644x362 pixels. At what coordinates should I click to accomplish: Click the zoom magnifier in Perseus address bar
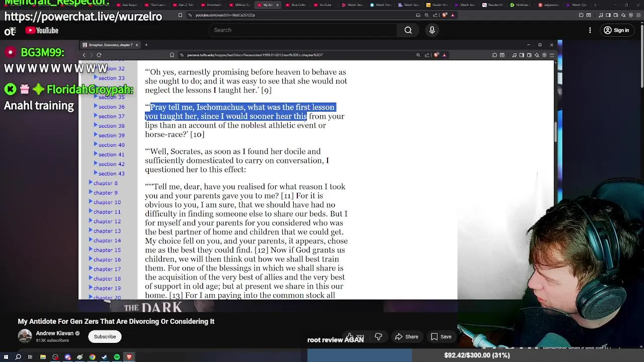tap(418, 55)
